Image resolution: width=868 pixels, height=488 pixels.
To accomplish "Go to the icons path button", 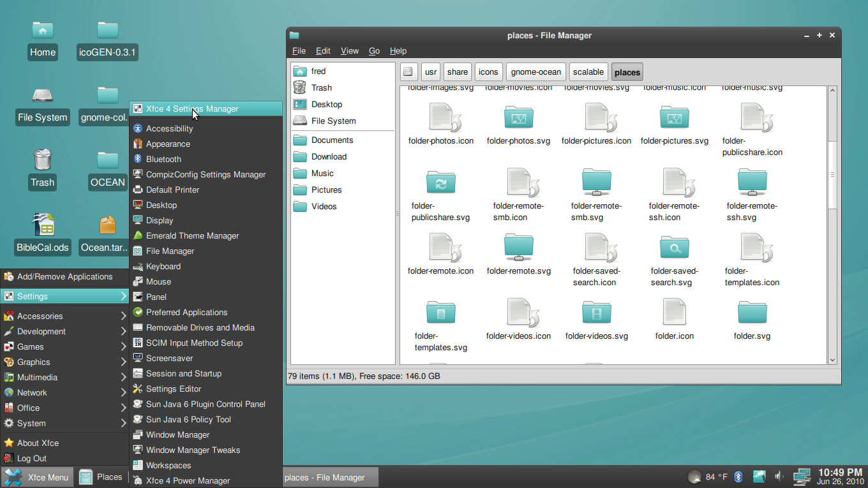I will coord(488,72).
